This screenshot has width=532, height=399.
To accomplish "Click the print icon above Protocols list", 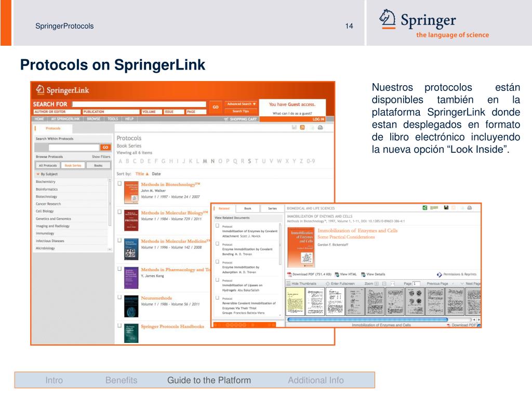I will [320, 128].
